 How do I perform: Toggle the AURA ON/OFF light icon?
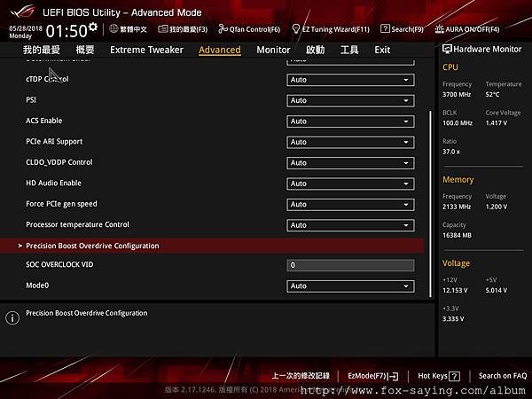(x=440, y=29)
